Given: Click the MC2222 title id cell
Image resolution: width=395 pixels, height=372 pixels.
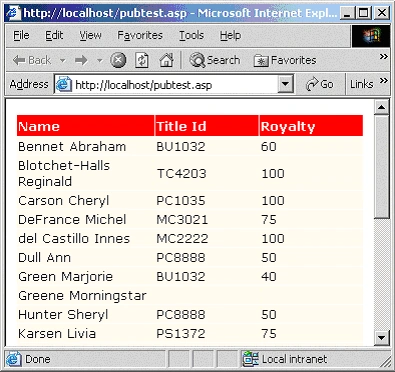Looking at the screenshot, I should pyautogui.click(x=207, y=238).
